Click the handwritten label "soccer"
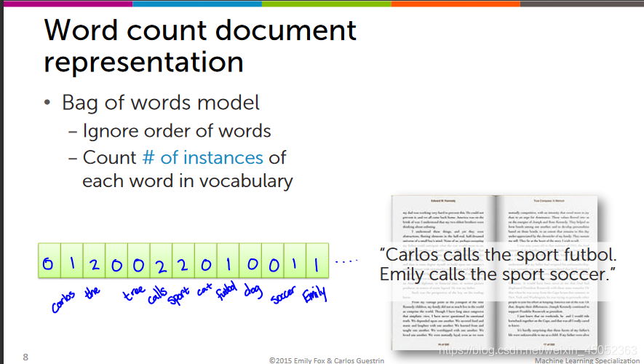This screenshot has height=364, width=644. coord(283,295)
